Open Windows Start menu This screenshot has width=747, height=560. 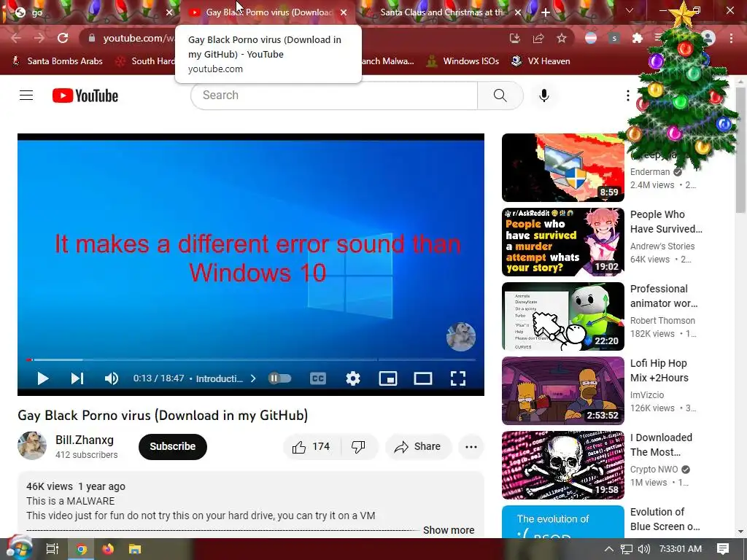click(18, 548)
